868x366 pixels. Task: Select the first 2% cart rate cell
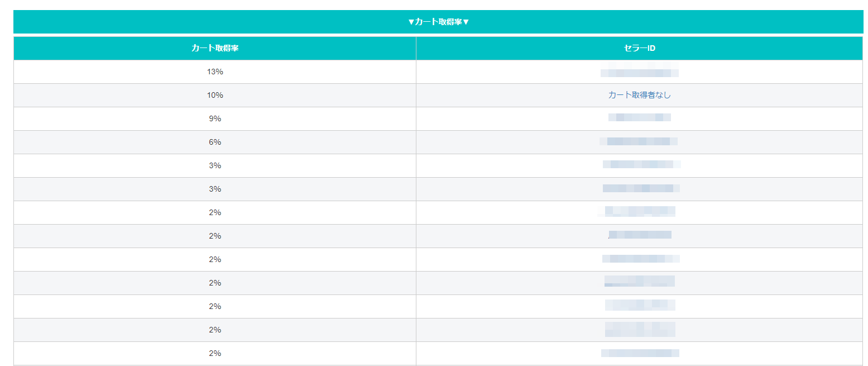215,212
